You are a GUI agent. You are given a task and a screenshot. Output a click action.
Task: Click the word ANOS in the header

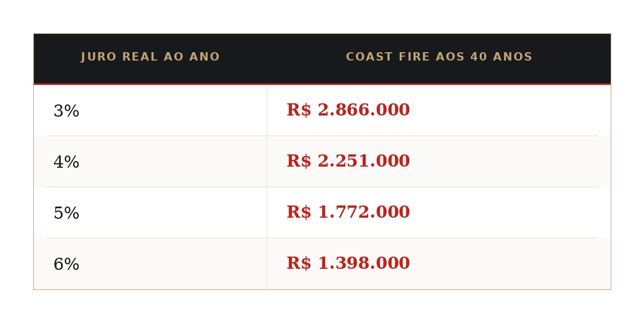(x=512, y=57)
